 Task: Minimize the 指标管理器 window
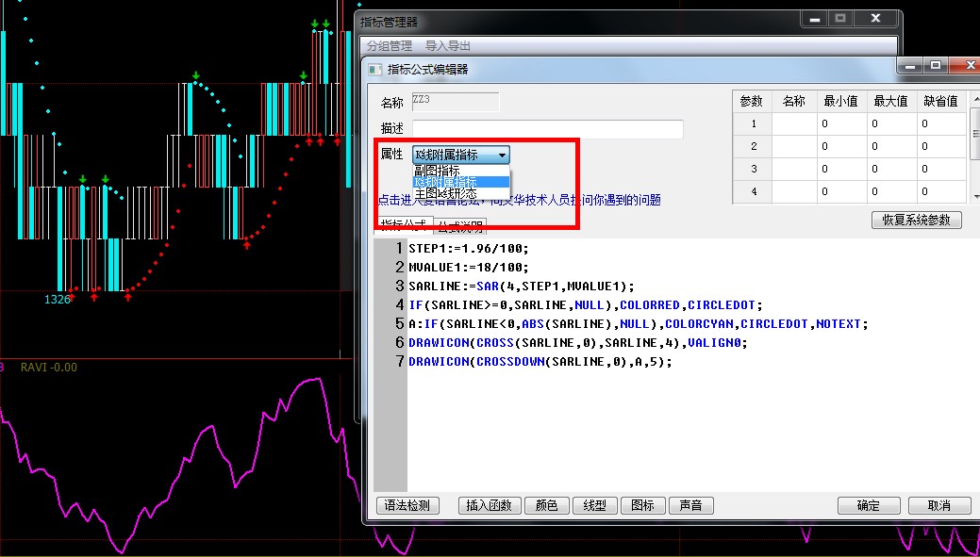click(x=813, y=18)
